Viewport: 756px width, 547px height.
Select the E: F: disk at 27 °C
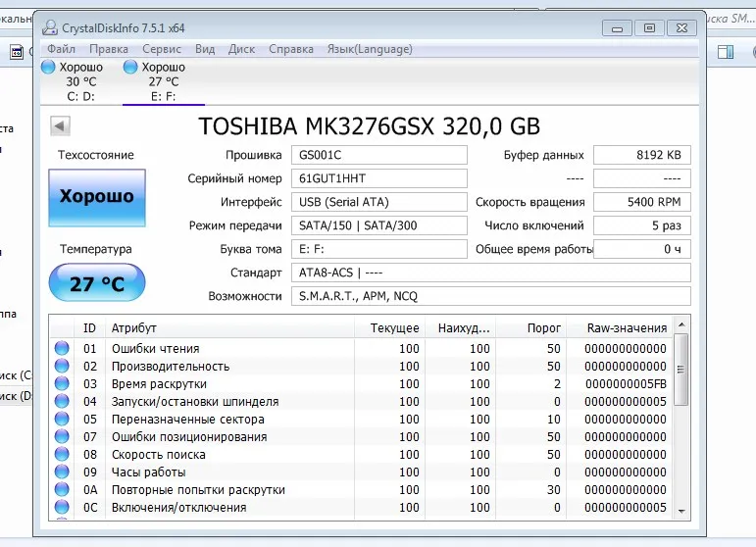click(164, 81)
